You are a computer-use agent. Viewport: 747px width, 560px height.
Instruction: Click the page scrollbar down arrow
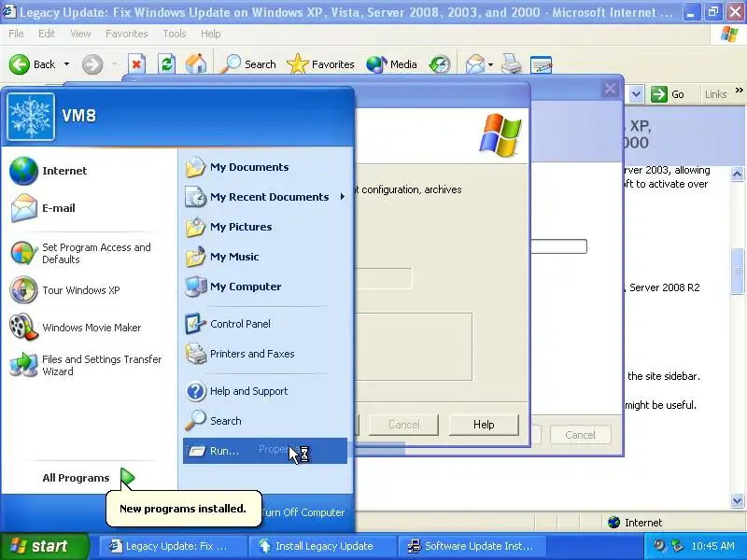coord(737,500)
